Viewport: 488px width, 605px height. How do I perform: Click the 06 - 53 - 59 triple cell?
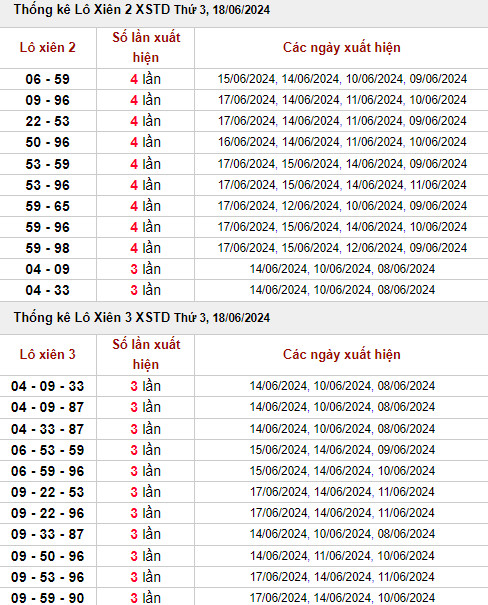(48, 450)
